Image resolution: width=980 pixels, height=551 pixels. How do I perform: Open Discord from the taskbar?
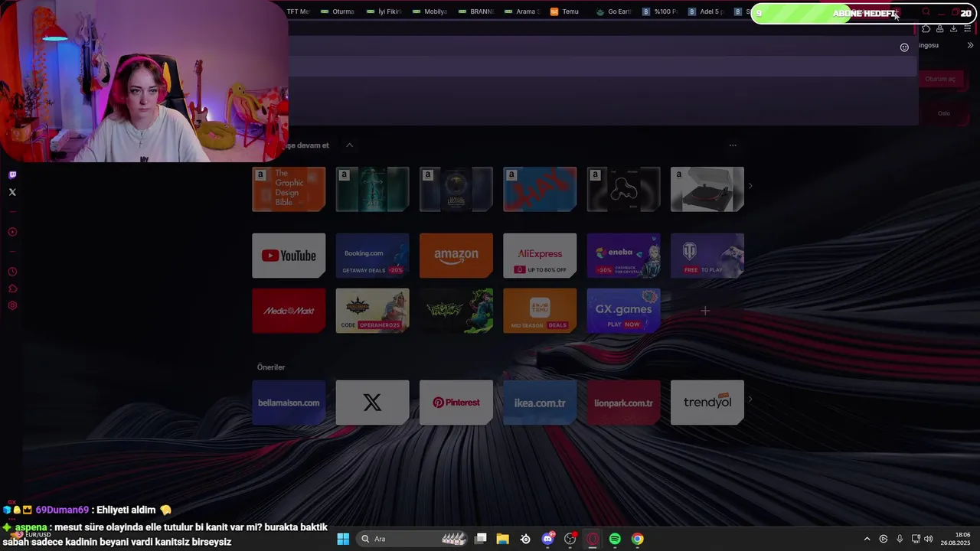[547, 539]
